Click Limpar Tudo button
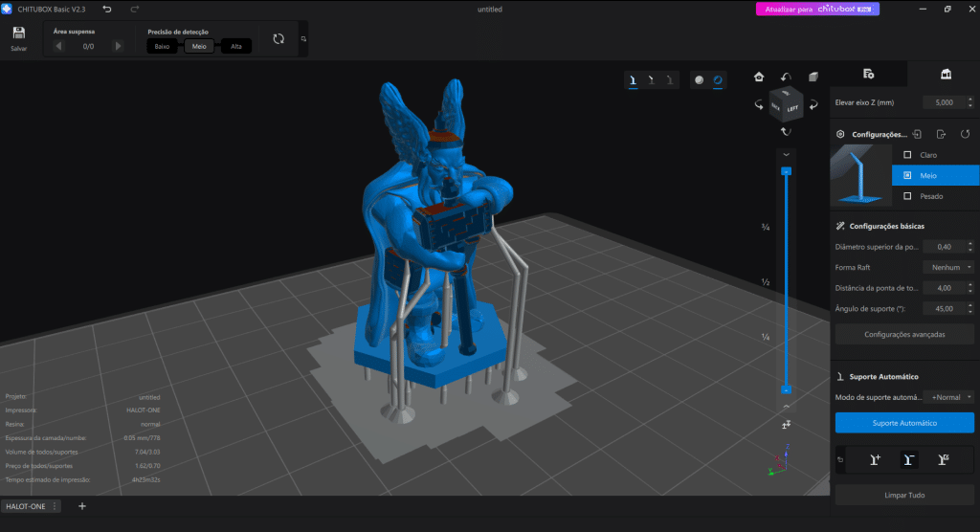The height and width of the screenshot is (532, 980). (904, 495)
